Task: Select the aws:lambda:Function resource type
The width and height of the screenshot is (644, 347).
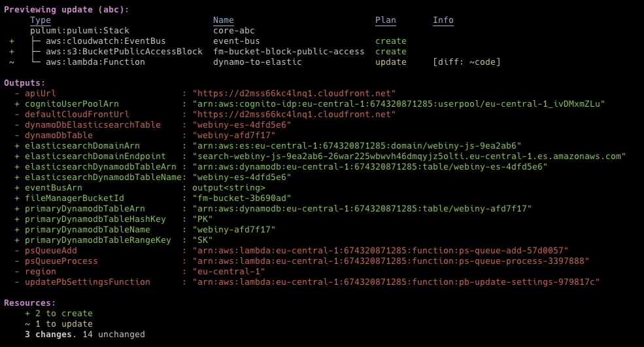Action: coord(95,62)
